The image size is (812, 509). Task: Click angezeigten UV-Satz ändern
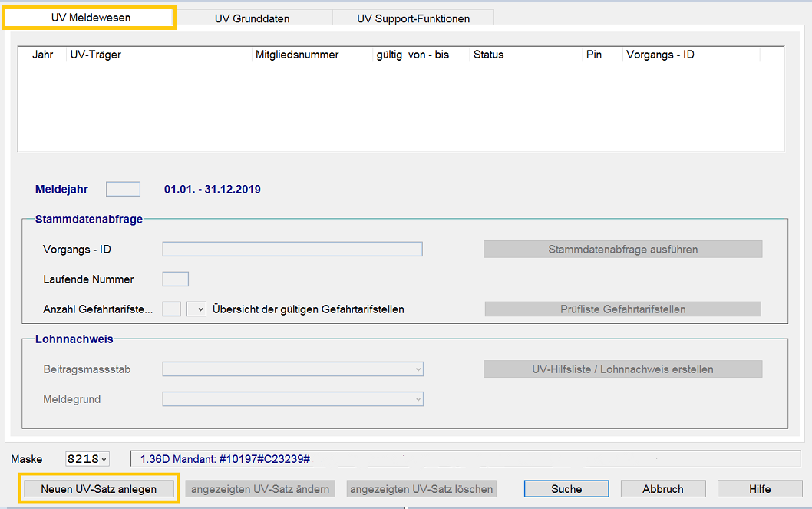point(260,489)
